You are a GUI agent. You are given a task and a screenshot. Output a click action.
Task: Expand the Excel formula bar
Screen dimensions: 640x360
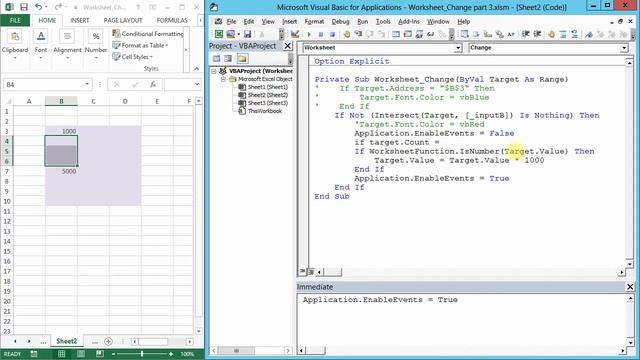click(197, 84)
